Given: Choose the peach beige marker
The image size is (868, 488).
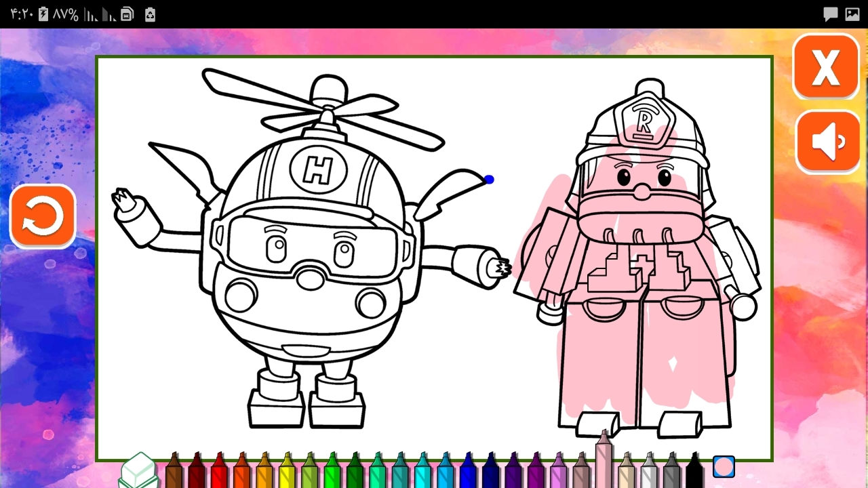Looking at the screenshot, I should [x=627, y=470].
